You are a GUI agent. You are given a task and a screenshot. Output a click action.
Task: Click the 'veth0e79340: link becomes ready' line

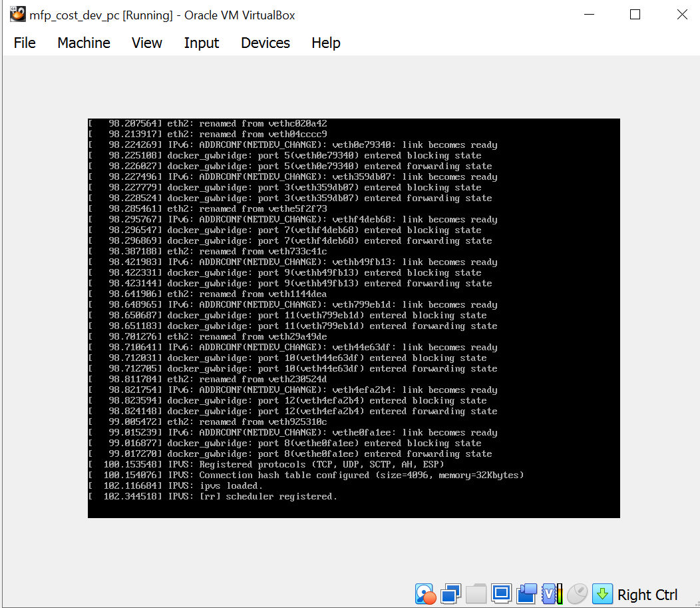(293, 145)
